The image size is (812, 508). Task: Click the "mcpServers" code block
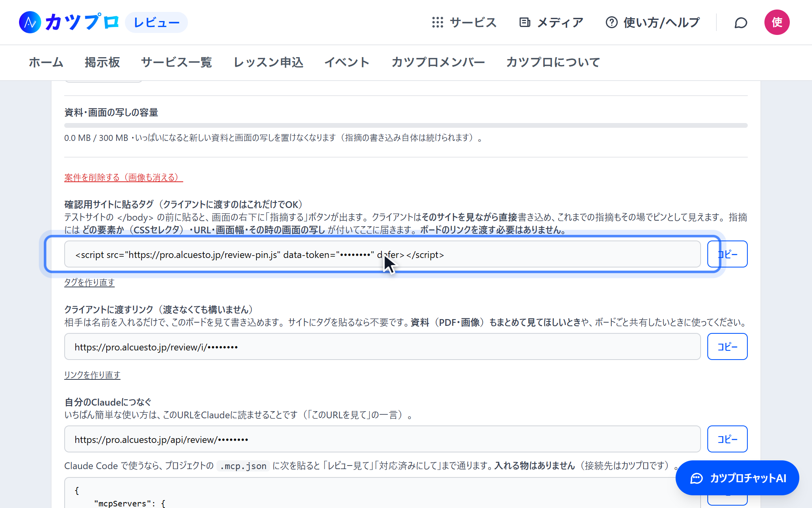(382, 493)
